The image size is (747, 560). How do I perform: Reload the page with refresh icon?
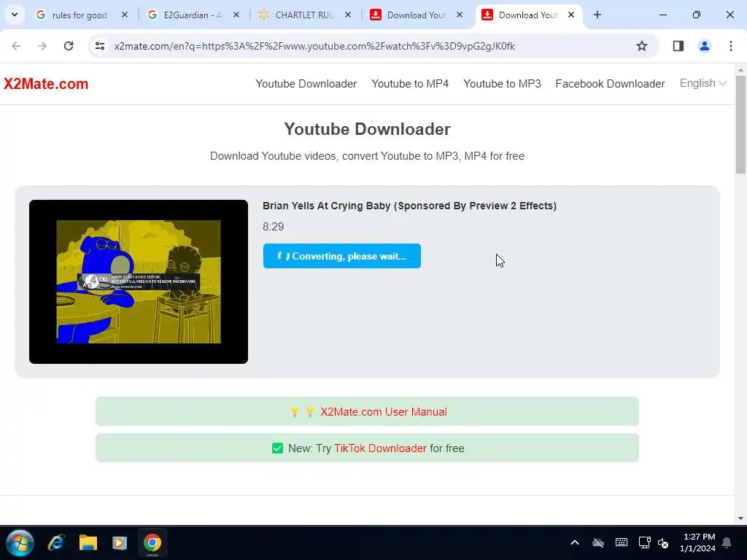point(69,46)
